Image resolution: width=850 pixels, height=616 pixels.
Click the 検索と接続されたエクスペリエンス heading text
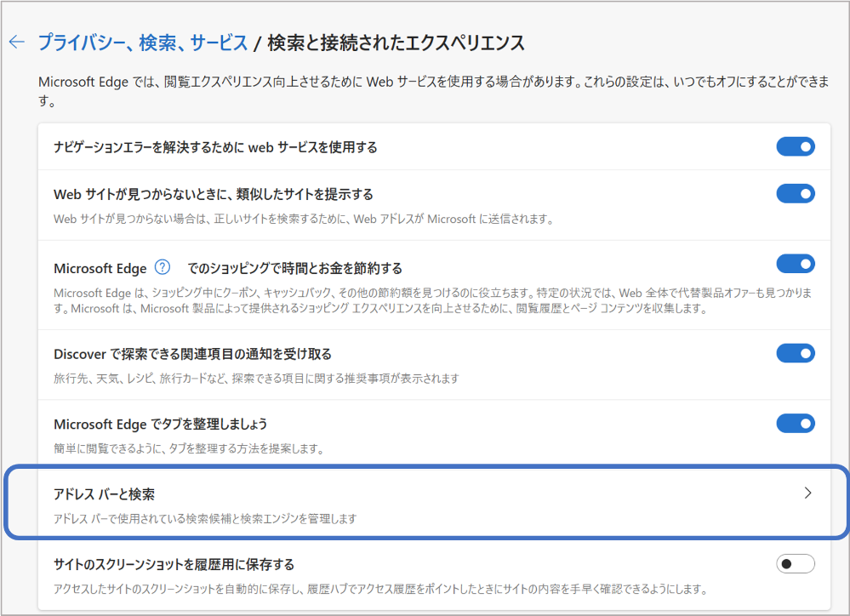click(x=396, y=43)
